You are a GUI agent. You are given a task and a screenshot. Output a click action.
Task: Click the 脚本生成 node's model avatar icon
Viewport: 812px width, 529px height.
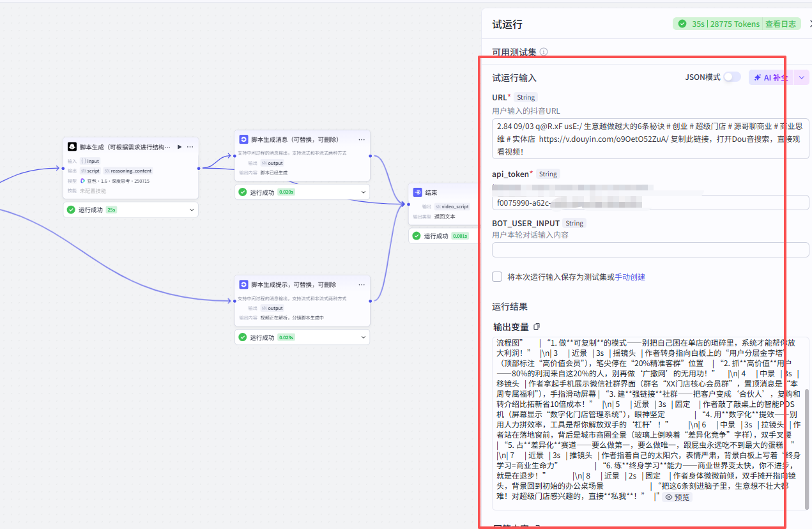pos(73,147)
